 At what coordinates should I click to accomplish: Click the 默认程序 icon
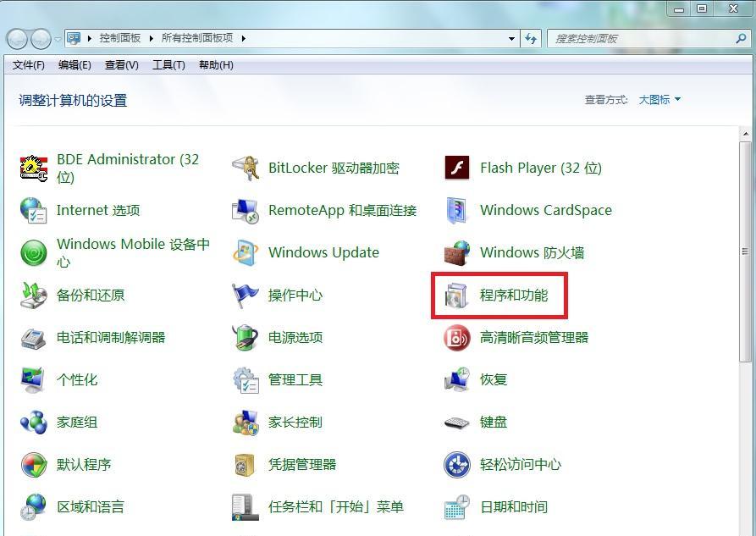tap(34, 465)
